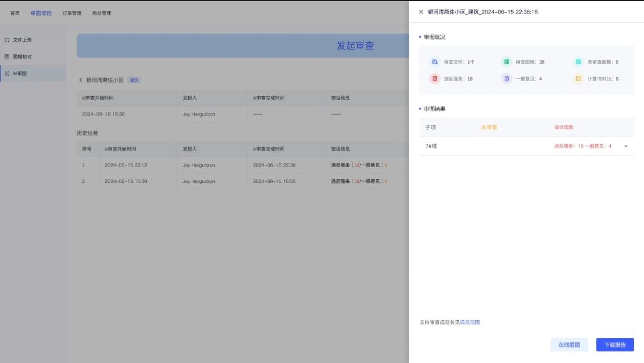
Task: Click the 下载报告 button
Action: 615,345
